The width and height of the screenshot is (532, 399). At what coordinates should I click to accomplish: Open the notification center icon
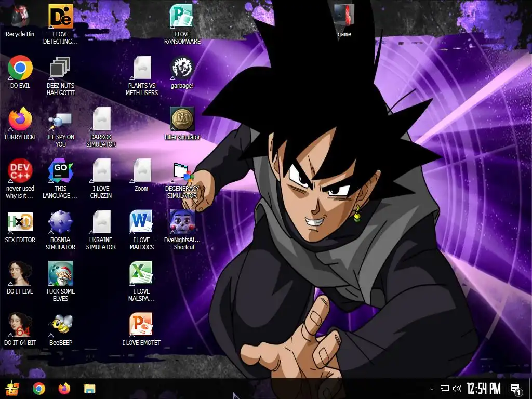click(x=516, y=389)
